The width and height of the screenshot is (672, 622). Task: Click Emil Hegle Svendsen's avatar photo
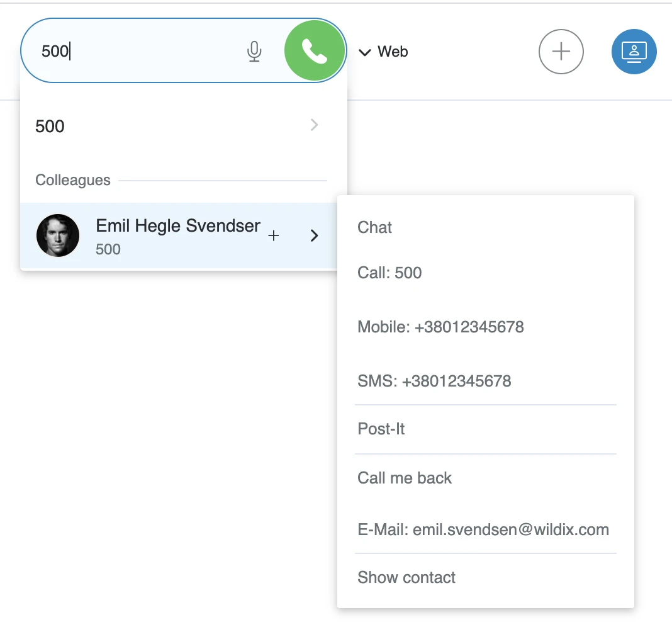58,236
